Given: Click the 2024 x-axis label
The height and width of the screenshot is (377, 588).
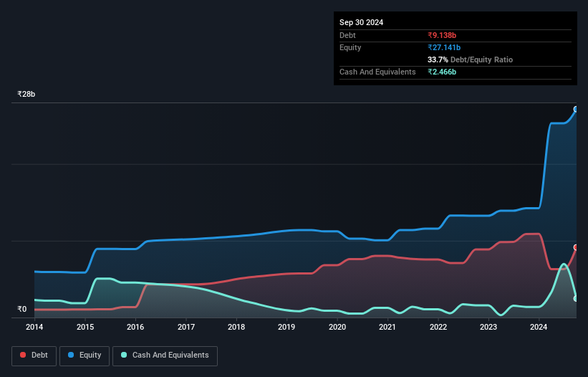Looking at the screenshot, I should 539,327.
